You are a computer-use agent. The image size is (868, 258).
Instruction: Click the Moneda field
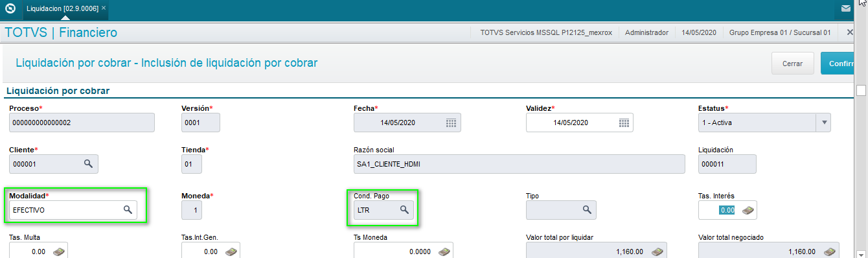click(x=192, y=210)
